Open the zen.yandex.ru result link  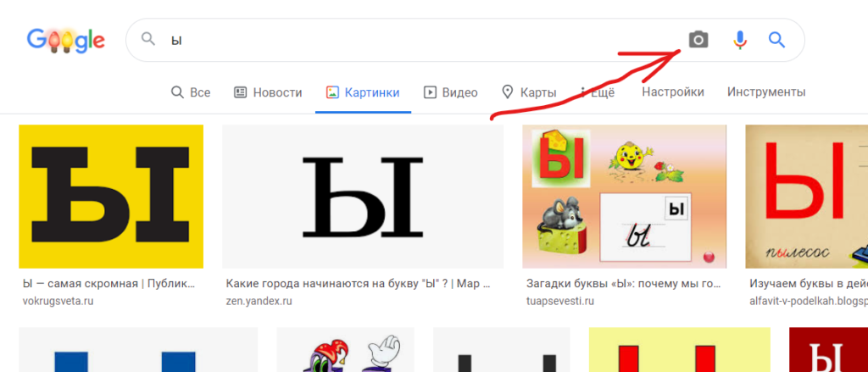point(259,301)
